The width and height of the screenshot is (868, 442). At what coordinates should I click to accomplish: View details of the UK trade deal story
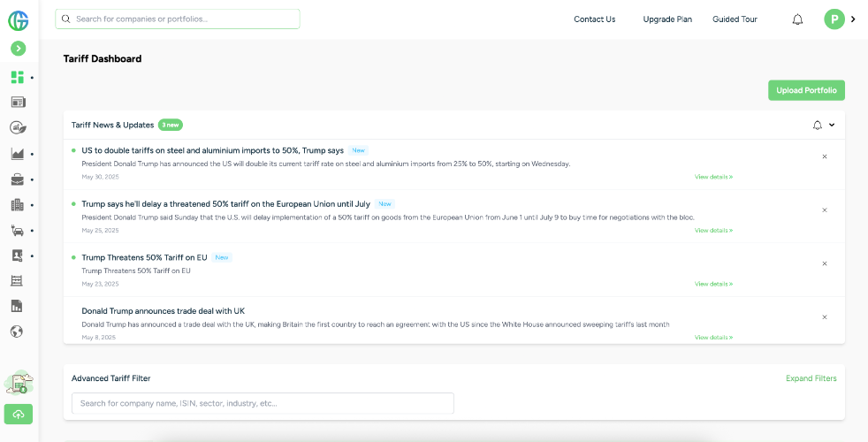pyautogui.click(x=713, y=338)
